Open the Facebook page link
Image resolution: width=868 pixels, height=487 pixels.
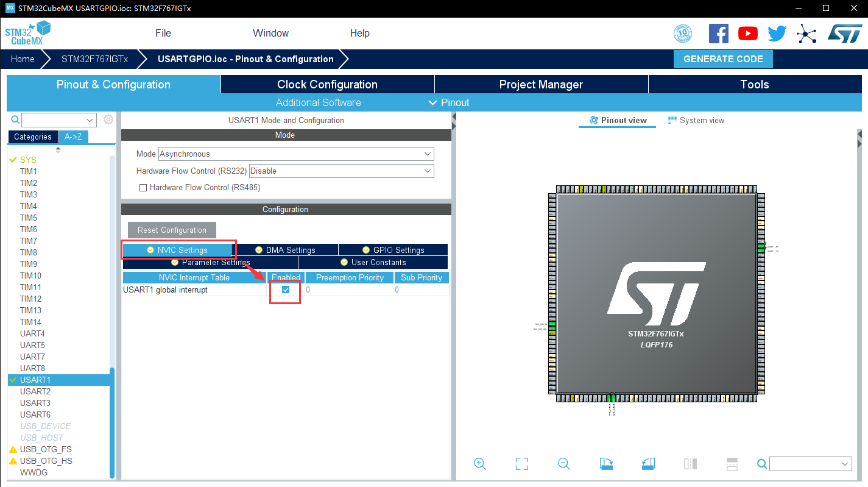[718, 34]
